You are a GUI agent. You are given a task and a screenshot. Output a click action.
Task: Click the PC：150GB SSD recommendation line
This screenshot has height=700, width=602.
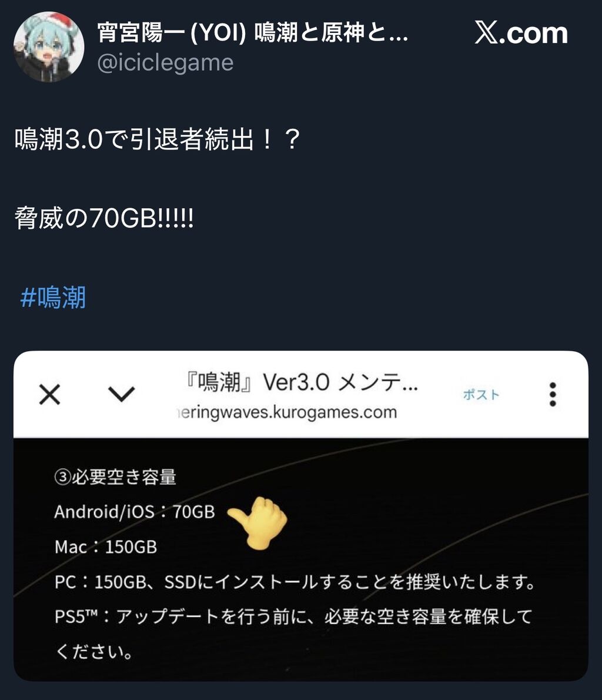[295, 582]
